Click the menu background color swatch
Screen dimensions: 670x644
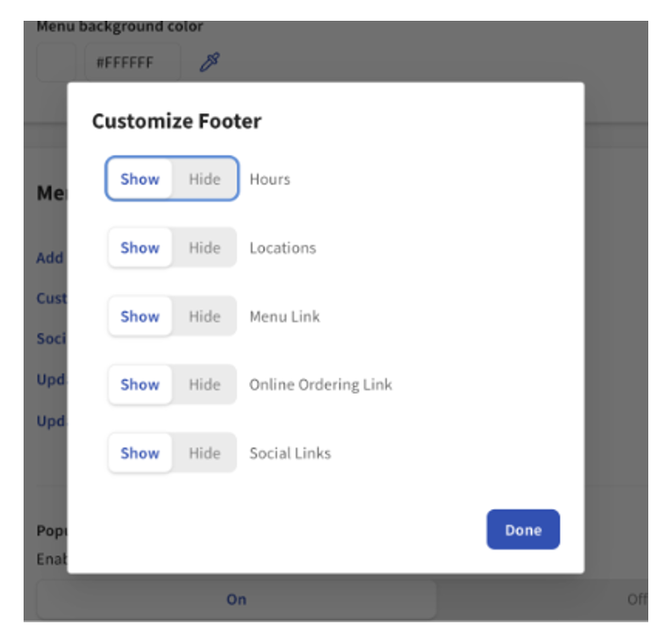pyautogui.click(x=55, y=63)
